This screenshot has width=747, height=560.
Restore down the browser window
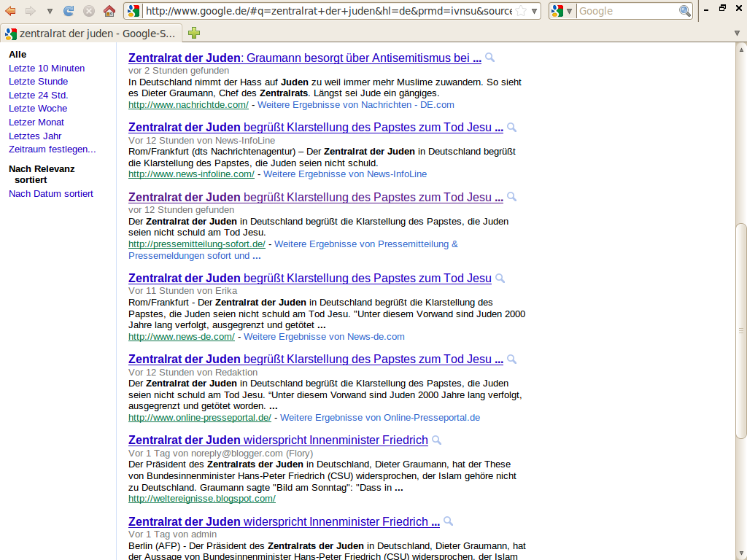point(723,8)
